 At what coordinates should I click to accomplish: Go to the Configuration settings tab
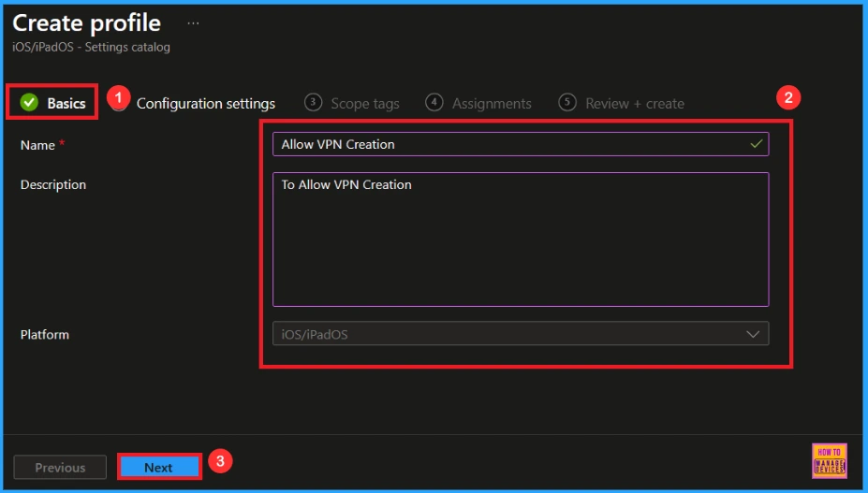[206, 104]
